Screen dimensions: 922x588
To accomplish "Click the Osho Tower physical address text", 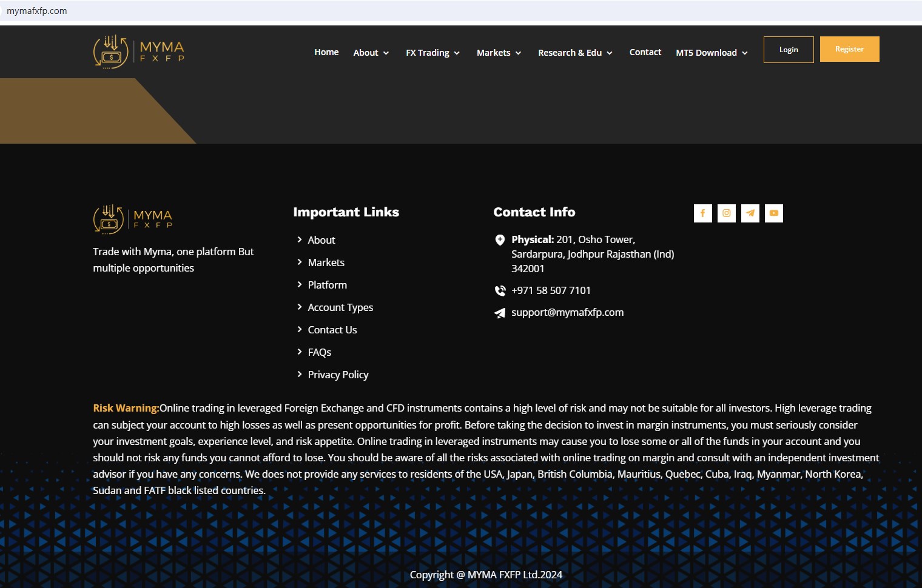I will pos(593,254).
